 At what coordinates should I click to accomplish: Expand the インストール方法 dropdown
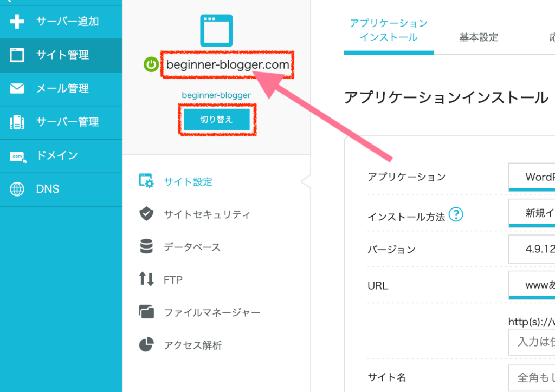[x=532, y=213]
